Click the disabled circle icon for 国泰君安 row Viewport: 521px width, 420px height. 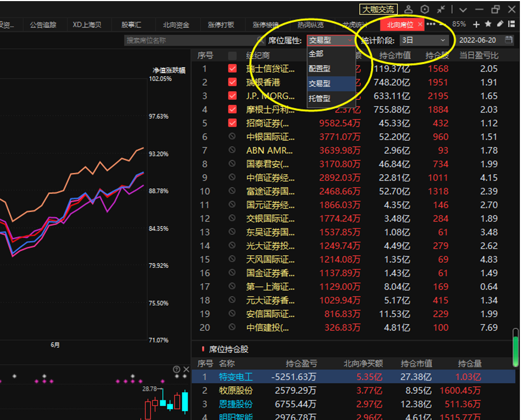tap(232, 164)
